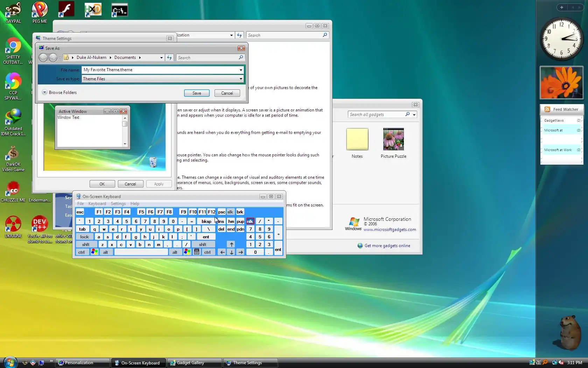Open the www.microsoftgadgets.com link

tap(390, 230)
